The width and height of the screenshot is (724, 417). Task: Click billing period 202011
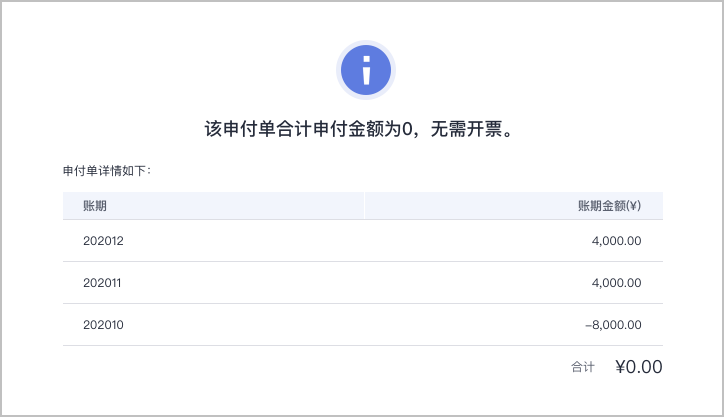102,283
